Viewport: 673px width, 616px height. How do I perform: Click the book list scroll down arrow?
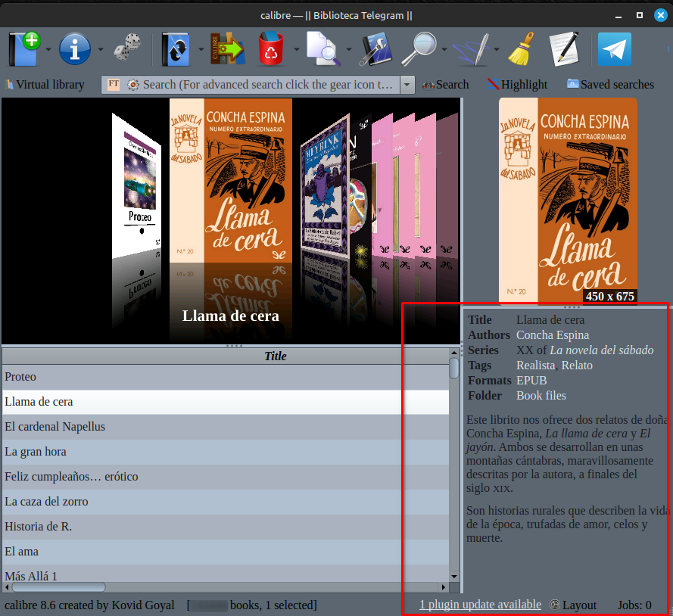pyautogui.click(x=454, y=577)
